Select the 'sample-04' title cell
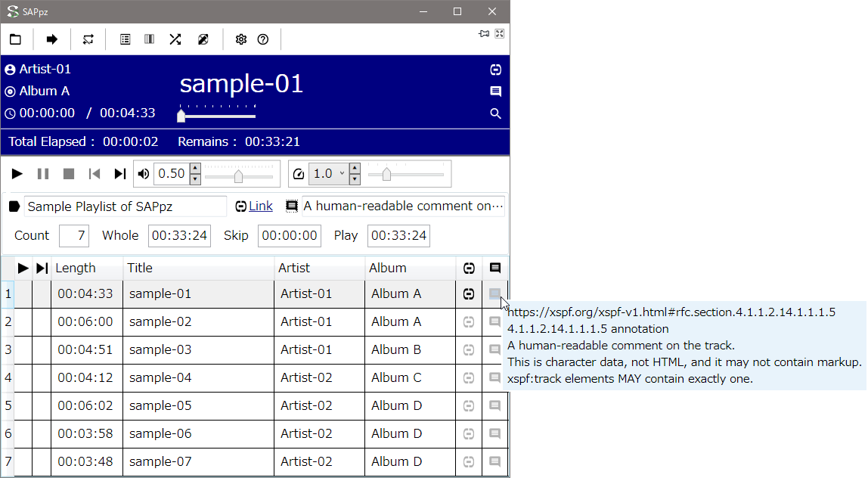 198,377
